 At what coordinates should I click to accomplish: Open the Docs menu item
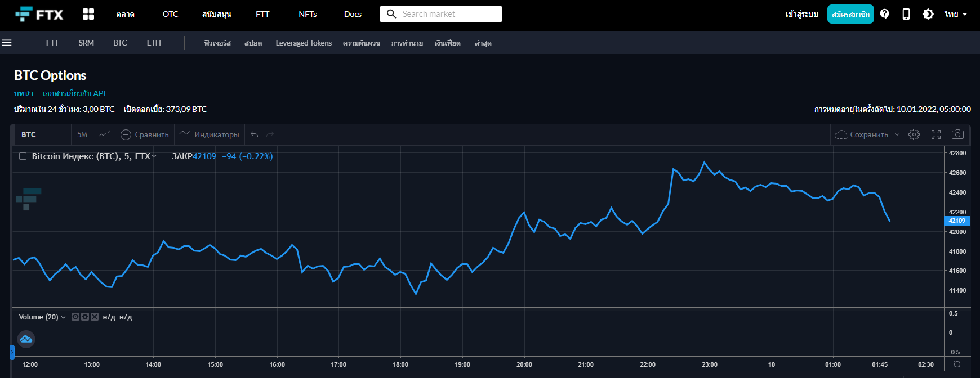[x=353, y=14]
